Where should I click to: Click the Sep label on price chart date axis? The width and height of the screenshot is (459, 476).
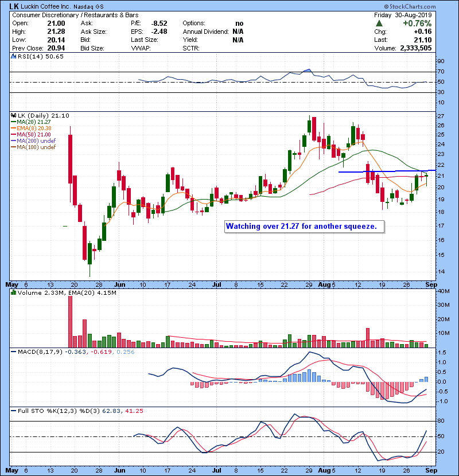tap(431, 285)
